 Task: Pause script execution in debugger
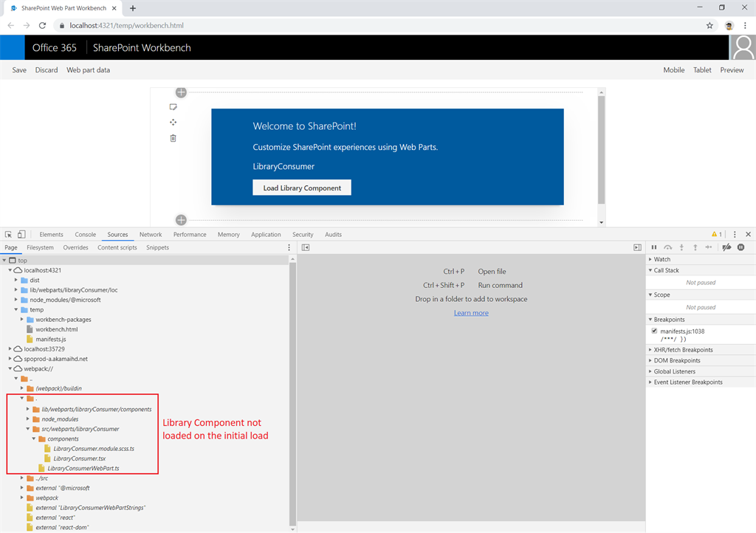pos(654,247)
